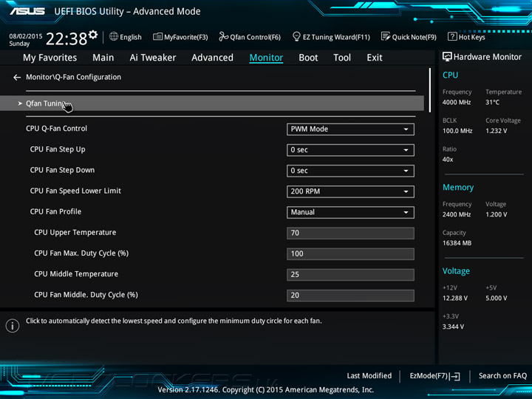The width and height of the screenshot is (532, 399).
Task: Click the settings list scrollbar
Action: 430,90
